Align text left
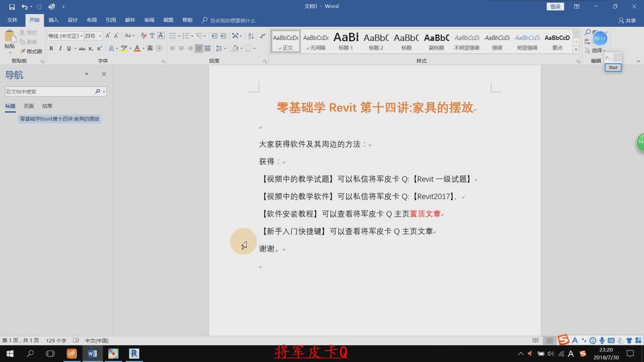Image resolution: width=644 pixels, height=362 pixels. 173,49
